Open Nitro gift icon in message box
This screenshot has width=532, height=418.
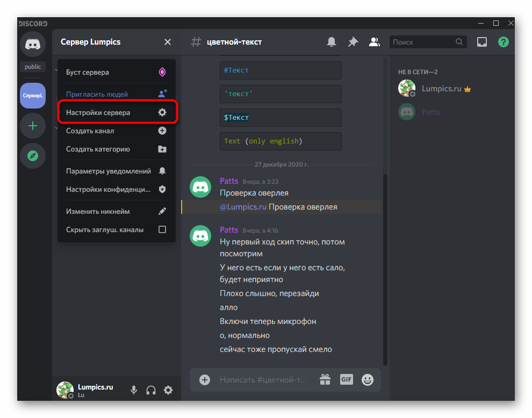click(x=325, y=380)
